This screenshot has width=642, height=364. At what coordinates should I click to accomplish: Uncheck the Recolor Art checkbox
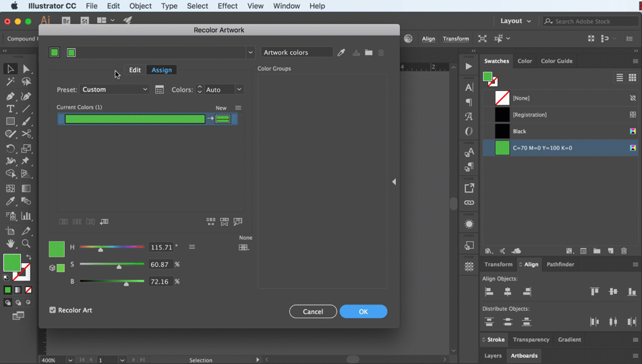pyautogui.click(x=53, y=310)
